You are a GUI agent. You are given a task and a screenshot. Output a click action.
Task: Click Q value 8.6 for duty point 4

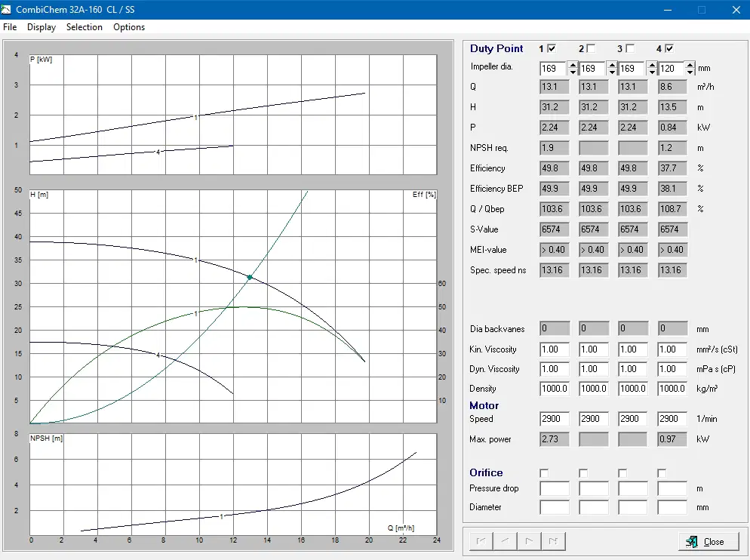pos(672,87)
